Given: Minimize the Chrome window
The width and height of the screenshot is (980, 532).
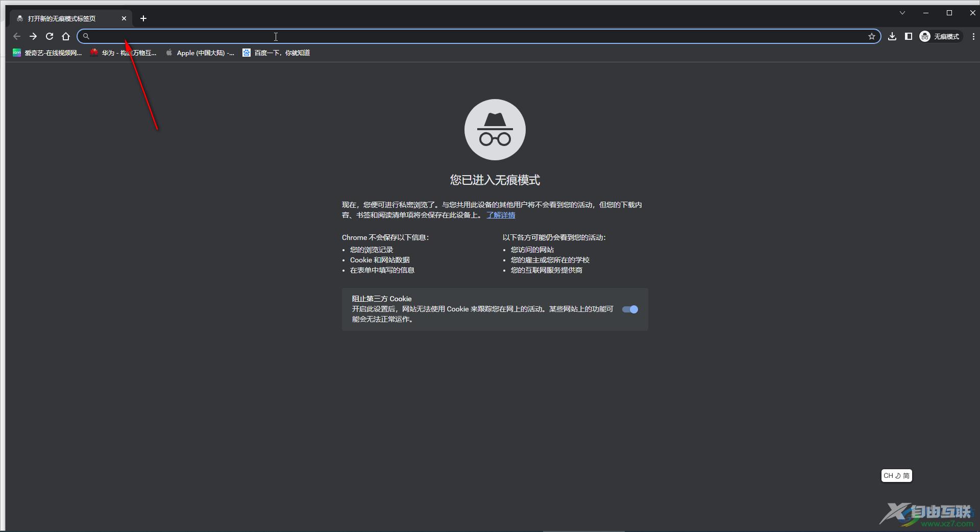Looking at the screenshot, I should click(926, 13).
